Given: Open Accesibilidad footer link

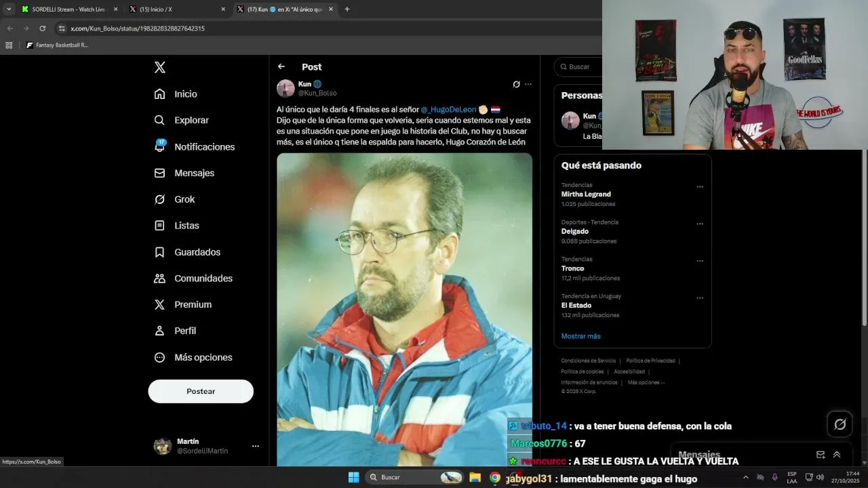Looking at the screenshot, I should click(x=629, y=371).
